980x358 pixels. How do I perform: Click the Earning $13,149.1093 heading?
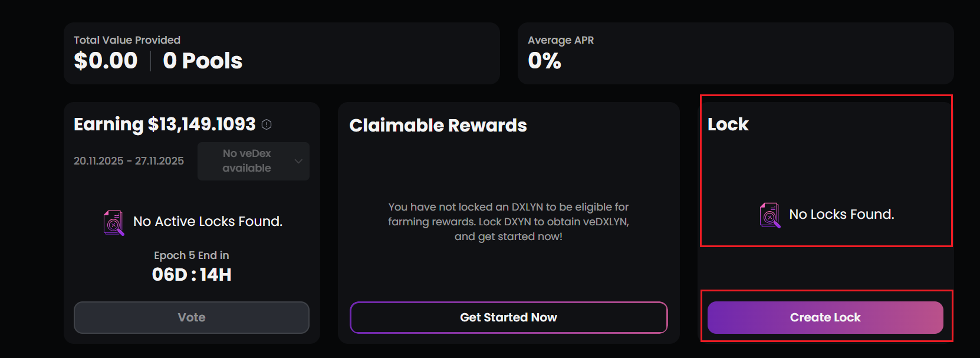pos(165,124)
